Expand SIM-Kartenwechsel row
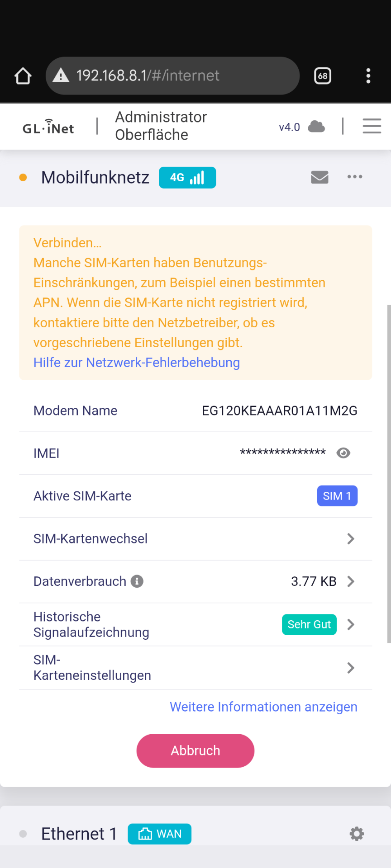Screen dimensions: 391x868 coord(350,539)
